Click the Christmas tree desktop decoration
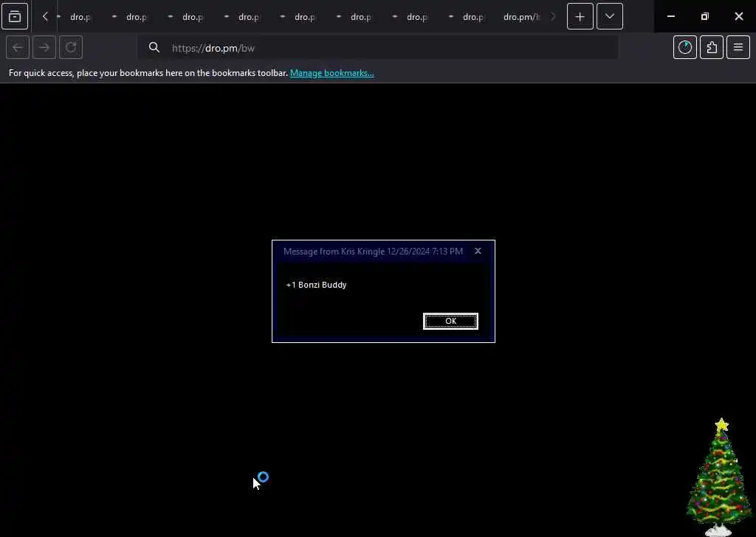 tap(719, 477)
